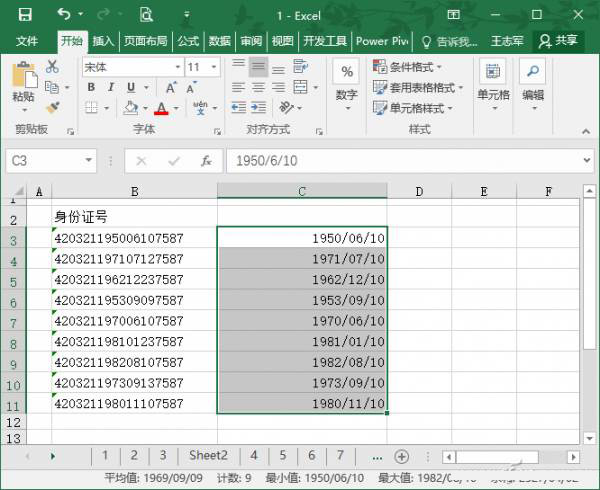600x490 pixels.
Task: Select column C header
Action: [302, 191]
